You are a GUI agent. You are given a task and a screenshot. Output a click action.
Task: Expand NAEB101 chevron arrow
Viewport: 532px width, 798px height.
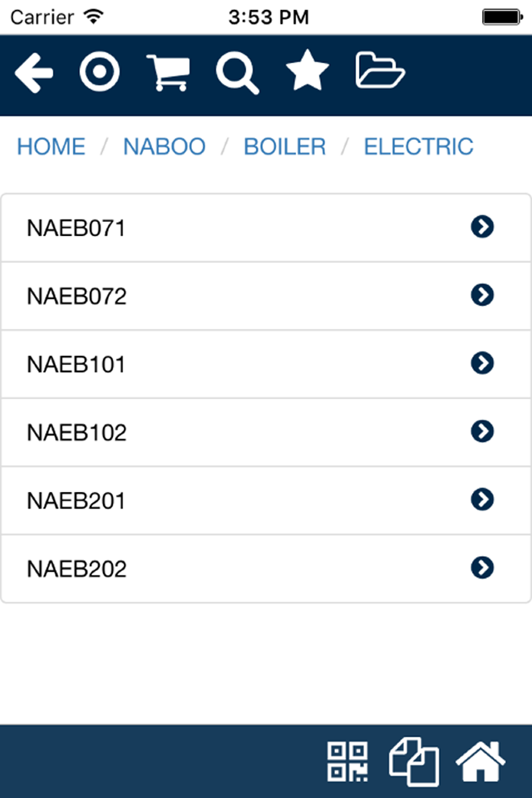(x=482, y=363)
